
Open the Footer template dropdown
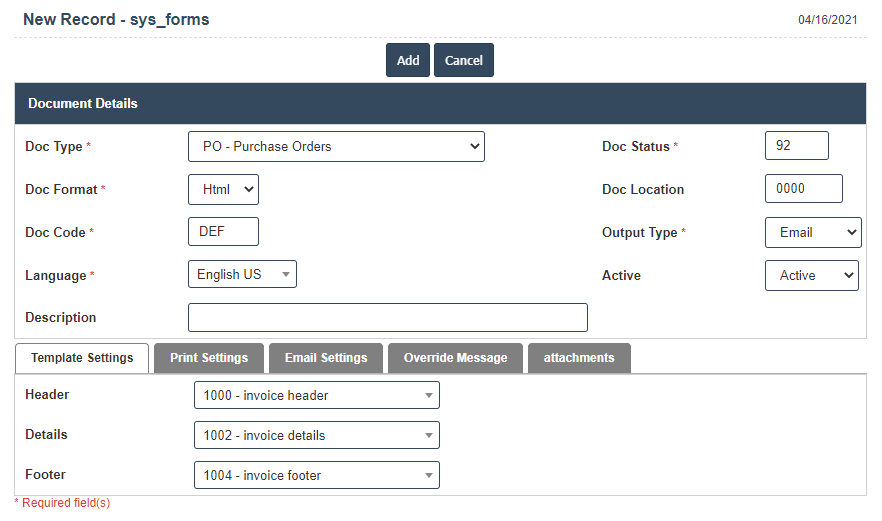(x=316, y=475)
